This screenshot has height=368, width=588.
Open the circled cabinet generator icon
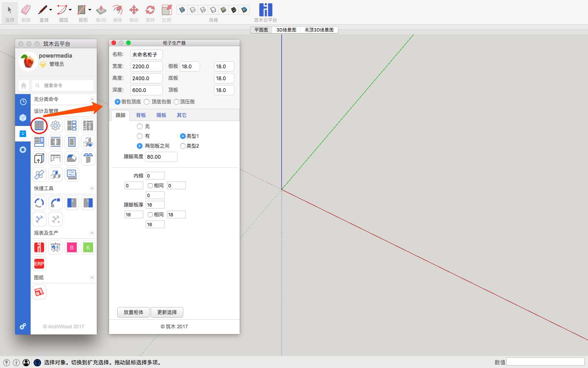[x=39, y=126]
